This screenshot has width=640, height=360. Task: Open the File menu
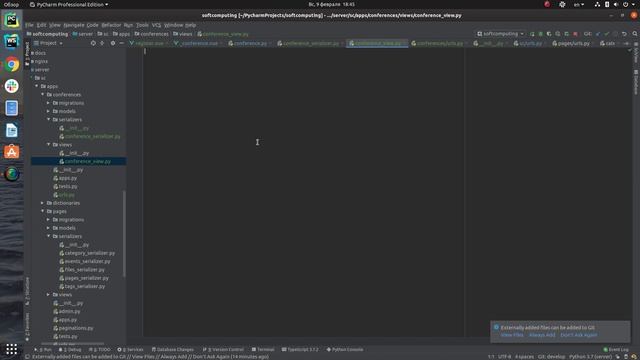pyautogui.click(x=29, y=25)
